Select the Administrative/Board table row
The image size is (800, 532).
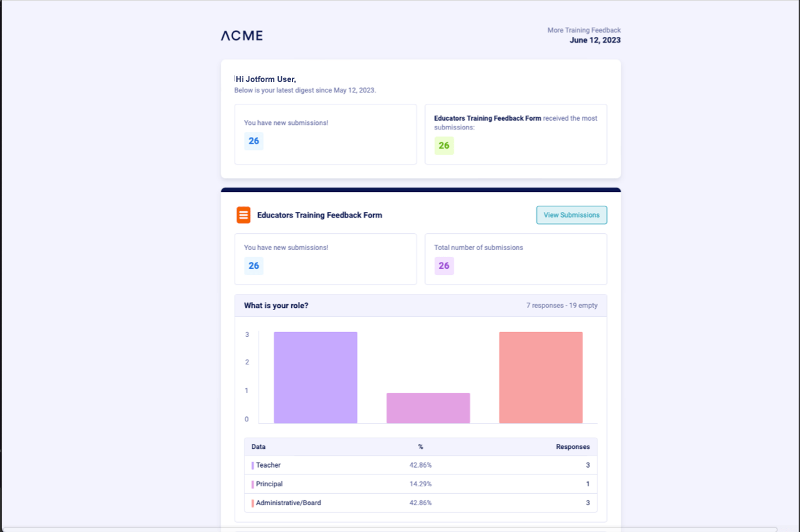tap(421, 503)
